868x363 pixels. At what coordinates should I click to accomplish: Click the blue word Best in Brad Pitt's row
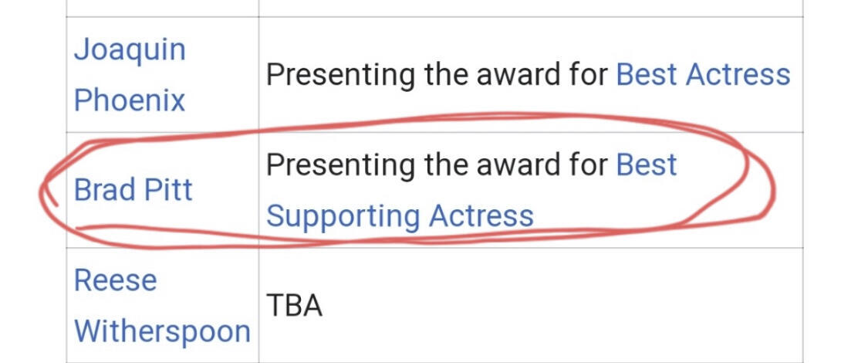point(647,165)
